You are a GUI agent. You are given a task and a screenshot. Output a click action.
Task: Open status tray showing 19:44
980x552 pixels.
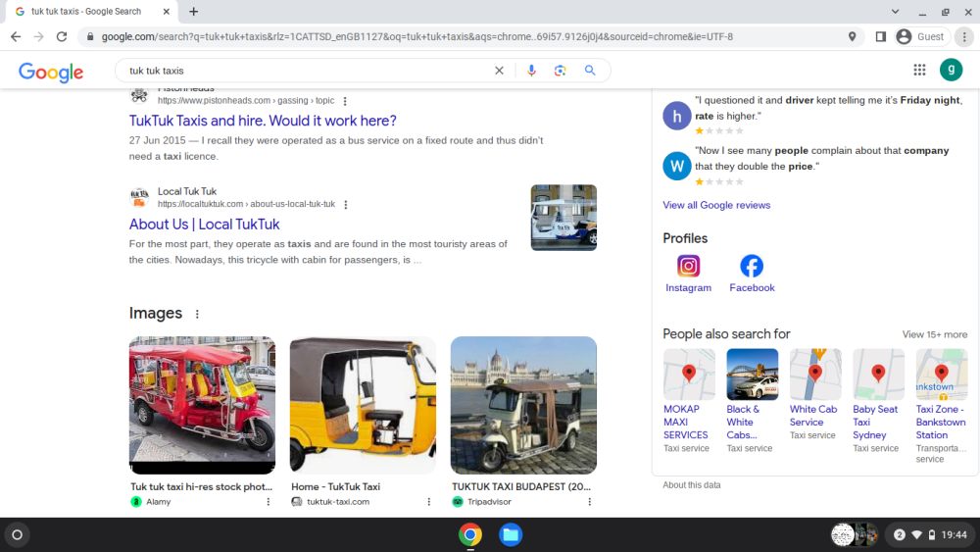[930, 535]
